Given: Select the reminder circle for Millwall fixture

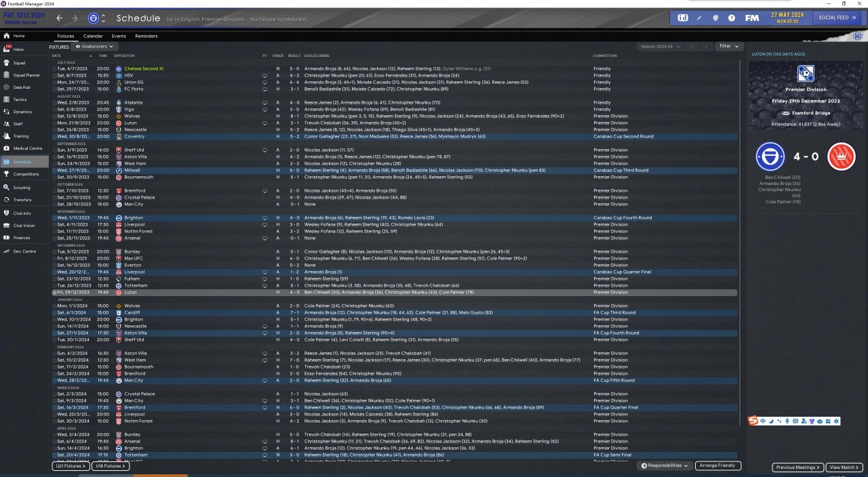Looking at the screenshot, I should point(54,170).
